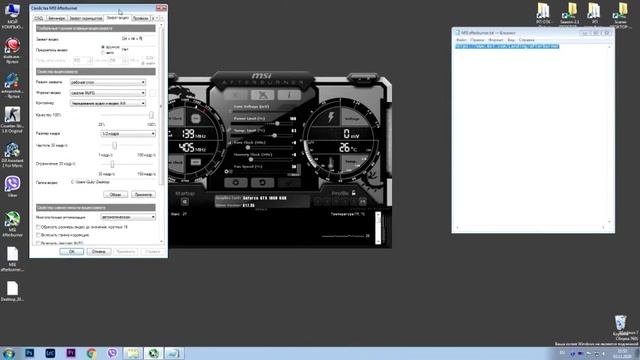This screenshot has width=640, height=360.
Task: Select the 'авто' prerecord radio button
Action: coord(103,53)
